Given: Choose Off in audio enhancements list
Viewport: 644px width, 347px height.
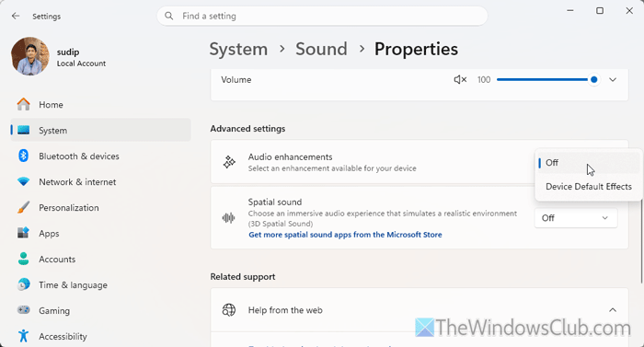Looking at the screenshot, I should click(x=588, y=163).
